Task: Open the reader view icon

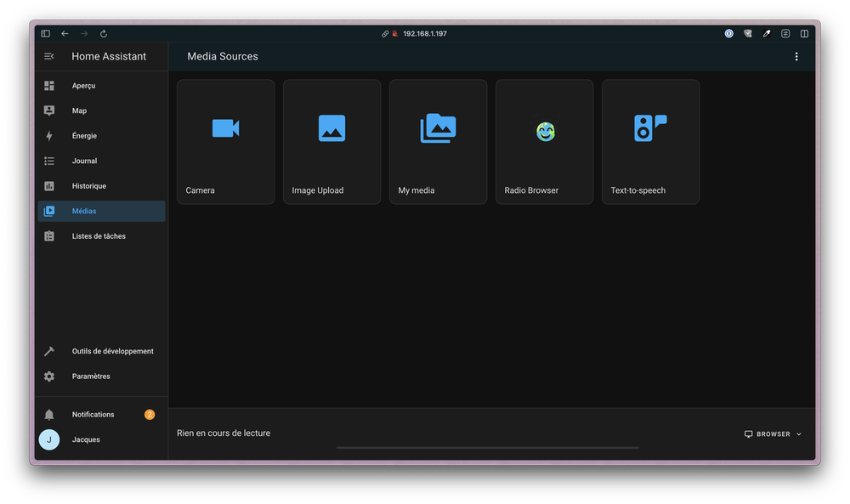Action: coord(785,34)
